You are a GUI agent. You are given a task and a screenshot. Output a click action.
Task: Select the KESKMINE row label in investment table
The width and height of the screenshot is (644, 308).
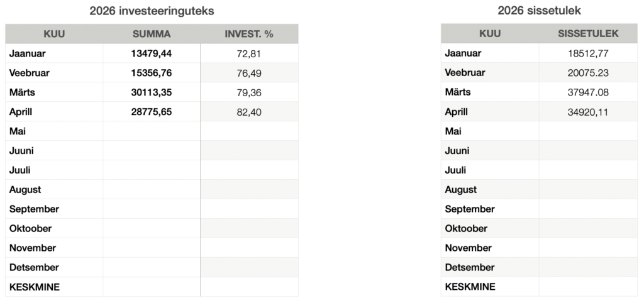(x=35, y=287)
